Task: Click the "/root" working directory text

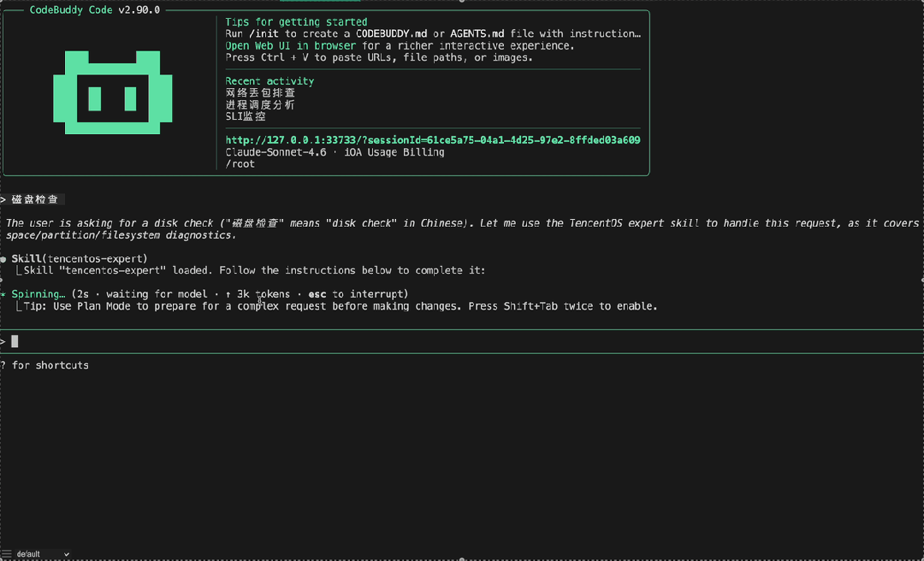Action: 240,164
